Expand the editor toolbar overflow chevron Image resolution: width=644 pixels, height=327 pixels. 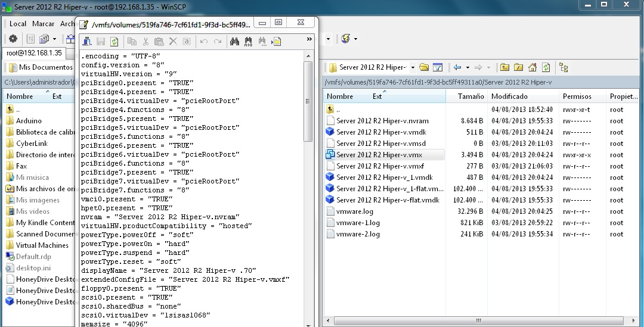pyautogui.click(x=309, y=39)
